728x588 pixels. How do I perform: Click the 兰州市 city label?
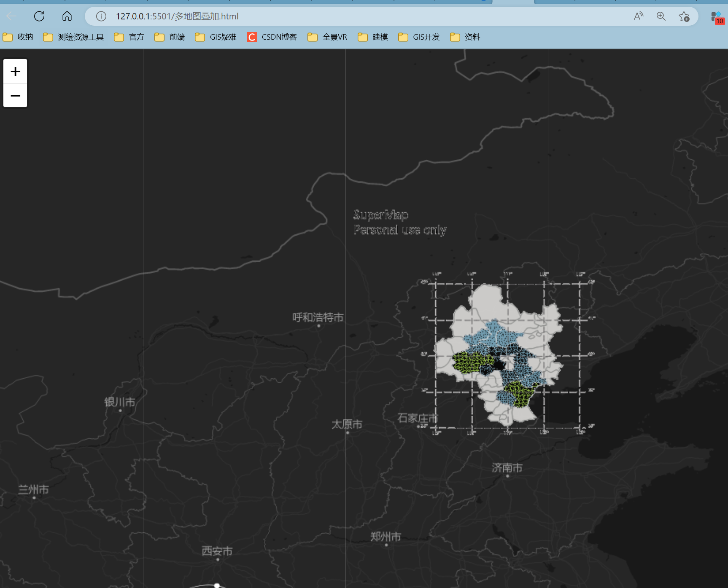pyautogui.click(x=34, y=490)
